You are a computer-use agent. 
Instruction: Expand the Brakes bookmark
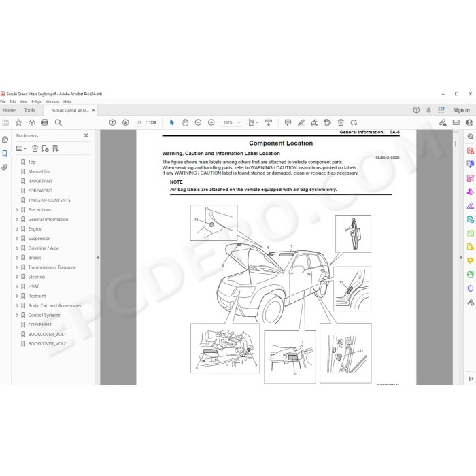click(17, 258)
